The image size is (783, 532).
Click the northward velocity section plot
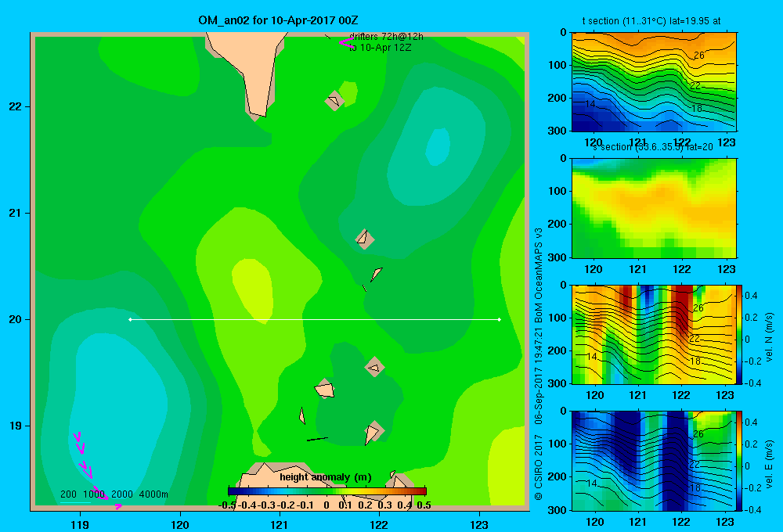pyautogui.click(x=654, y=334)
